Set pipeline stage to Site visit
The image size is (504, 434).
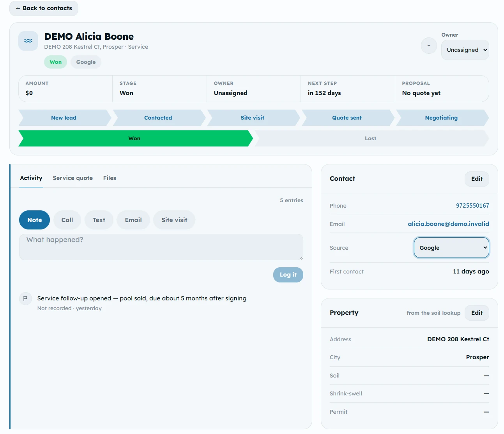coord(253,118)
